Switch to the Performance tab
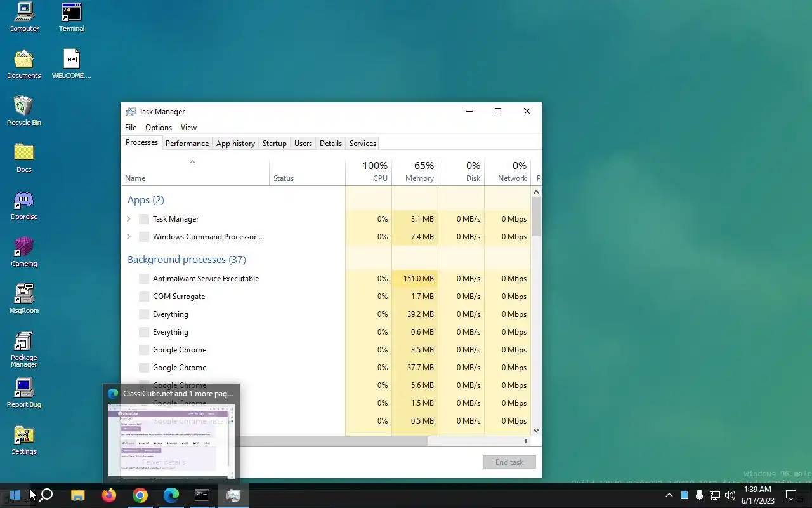The image size is (812, 508). click(187, 144)
